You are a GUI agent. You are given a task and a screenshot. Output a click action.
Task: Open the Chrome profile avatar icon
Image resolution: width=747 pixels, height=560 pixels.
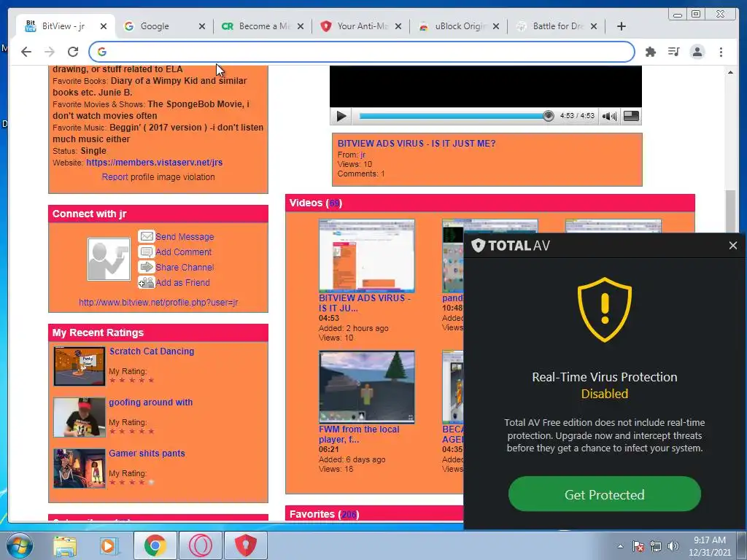[697, 52]
